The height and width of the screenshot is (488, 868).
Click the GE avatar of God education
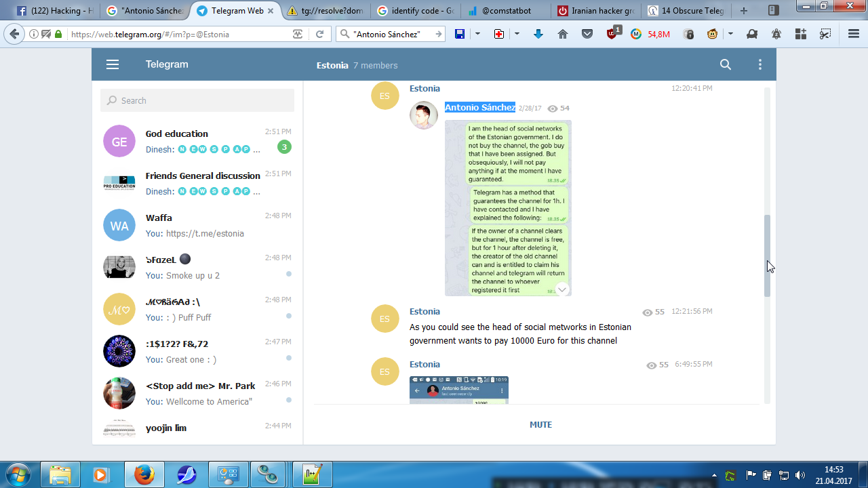(x=119, y=141)
